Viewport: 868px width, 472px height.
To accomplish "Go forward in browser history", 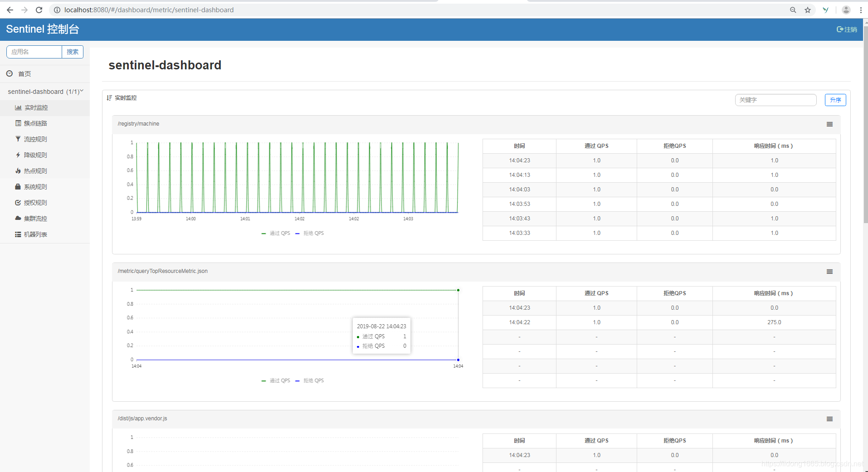I will [24, 10].
